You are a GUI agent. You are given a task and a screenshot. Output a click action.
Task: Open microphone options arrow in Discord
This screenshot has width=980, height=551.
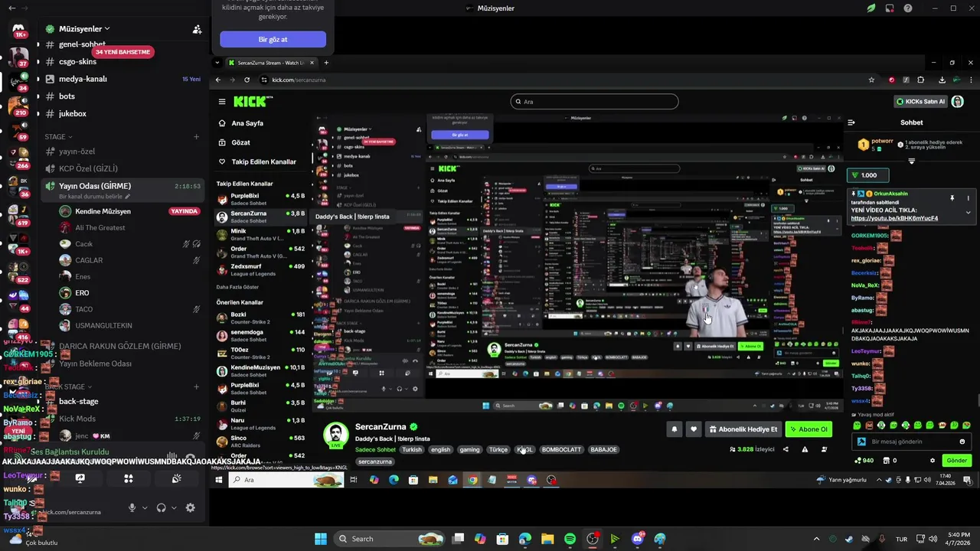click(144, 507)
